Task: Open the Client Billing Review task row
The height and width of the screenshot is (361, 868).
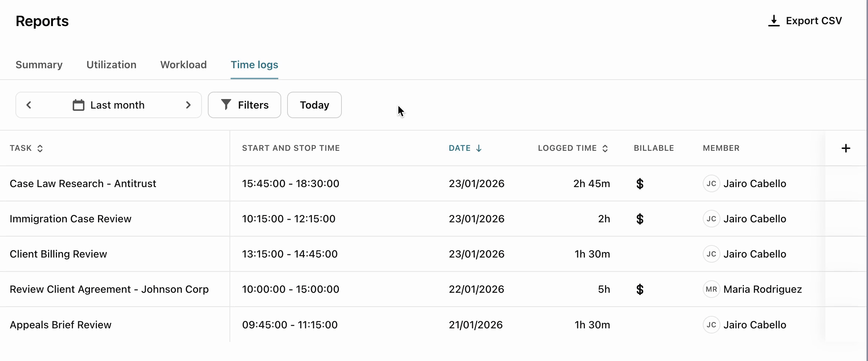Action: click(58, 254)
